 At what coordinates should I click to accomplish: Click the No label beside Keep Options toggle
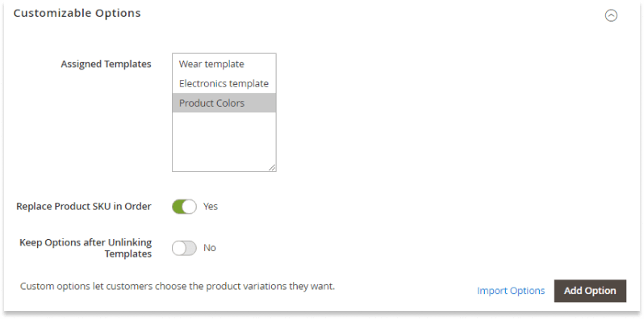(210, 248)
